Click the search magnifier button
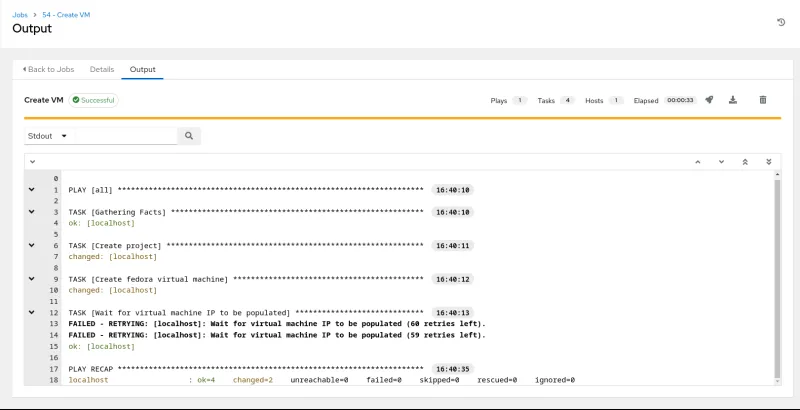The image size is (800, 410). (189, 136)
